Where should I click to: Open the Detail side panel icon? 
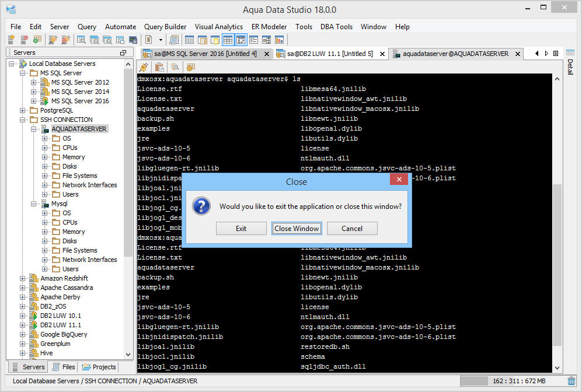pyautogui.click(x=570, y=53)
